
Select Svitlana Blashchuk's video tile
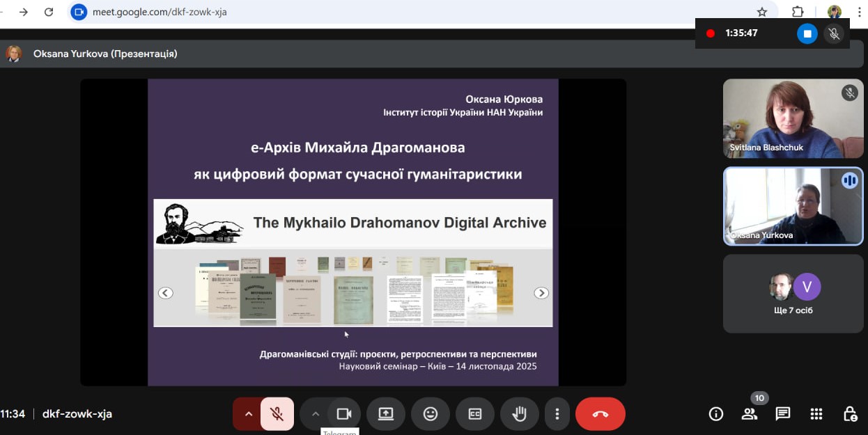[793, 118]
